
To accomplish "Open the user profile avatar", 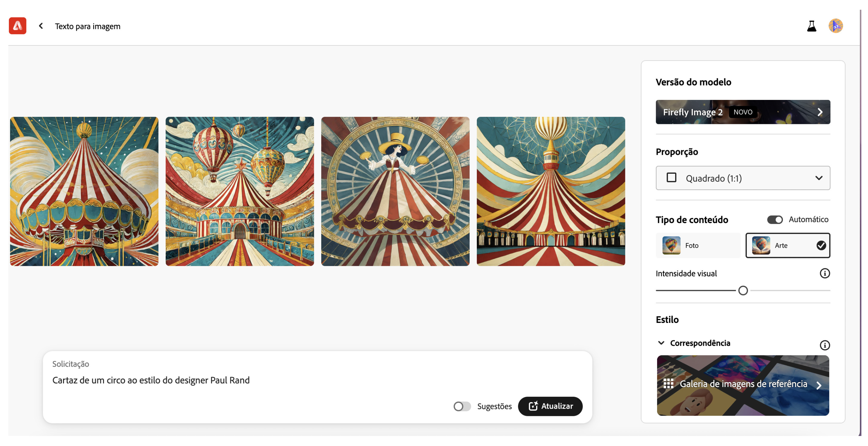I will 835,26.
